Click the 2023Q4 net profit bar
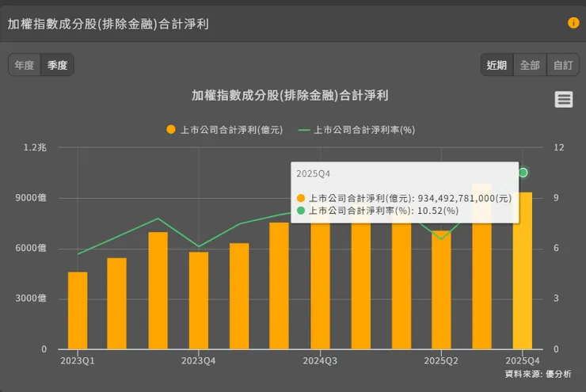The image size is (586, 392). pyautogui.click(x=199, y=300)
